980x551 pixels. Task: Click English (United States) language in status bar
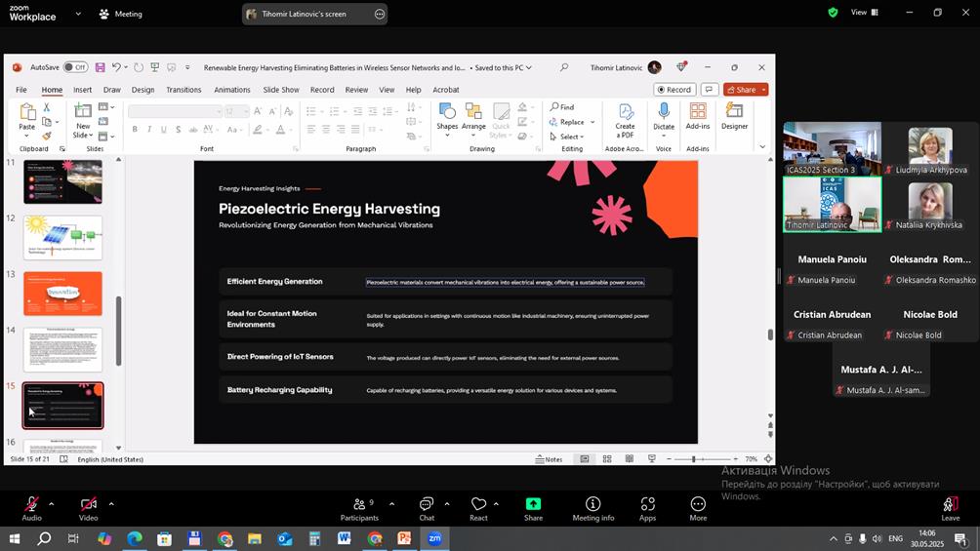110,459
